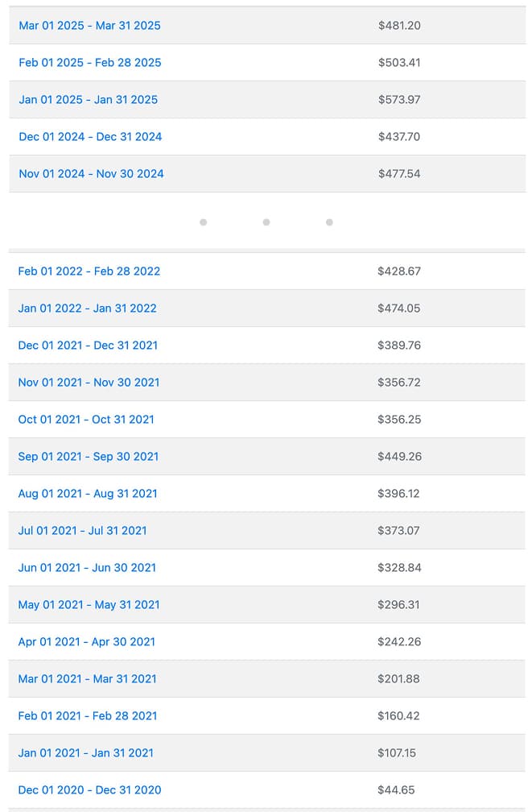
Task: Expand the hidden billing periods section
Action: (x=266, y=222)
